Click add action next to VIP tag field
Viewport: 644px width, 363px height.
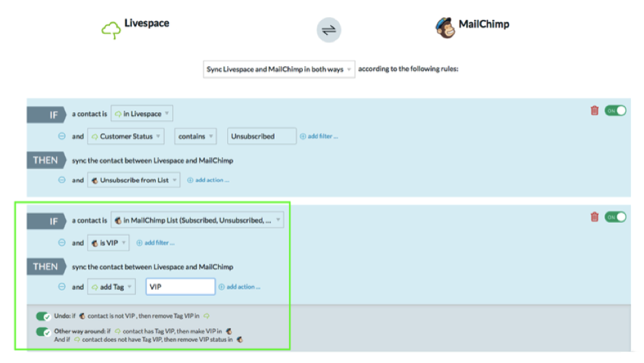click(x=239, y=287)
